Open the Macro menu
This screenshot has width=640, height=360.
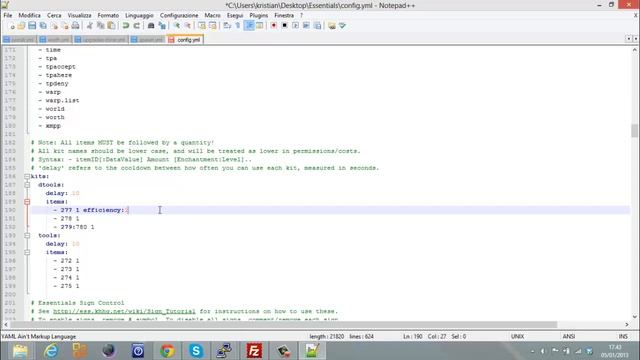pos(212,15)
